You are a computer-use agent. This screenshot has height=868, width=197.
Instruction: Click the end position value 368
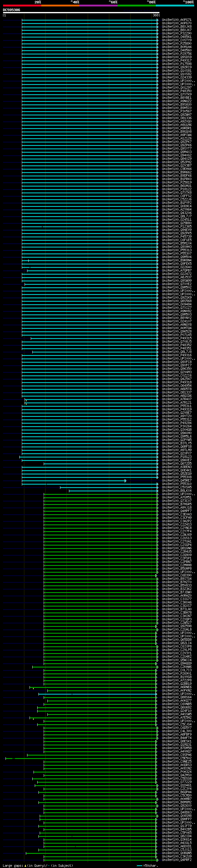pyautogui.click(x=155, y=15)
